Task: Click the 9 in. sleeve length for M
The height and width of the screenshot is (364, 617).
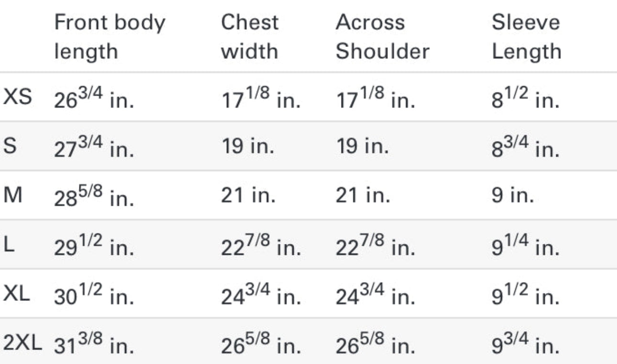Action: 512,196
